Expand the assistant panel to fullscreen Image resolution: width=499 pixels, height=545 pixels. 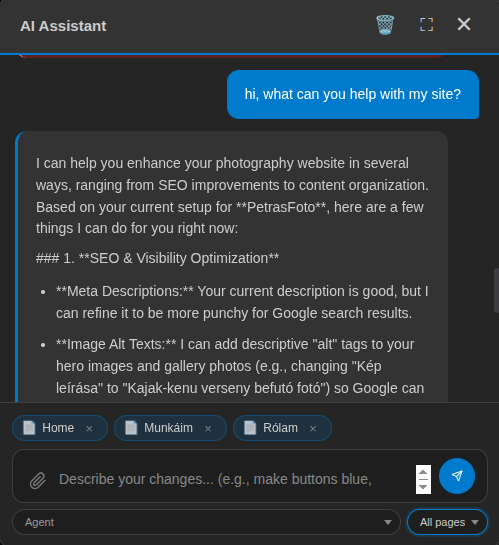tap(426, 25)
